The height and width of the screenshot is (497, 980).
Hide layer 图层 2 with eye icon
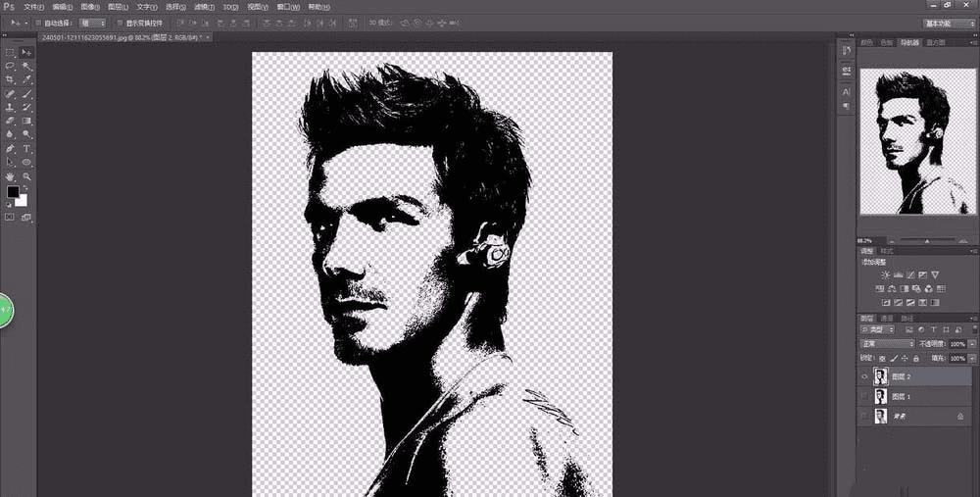pos(864,375)
